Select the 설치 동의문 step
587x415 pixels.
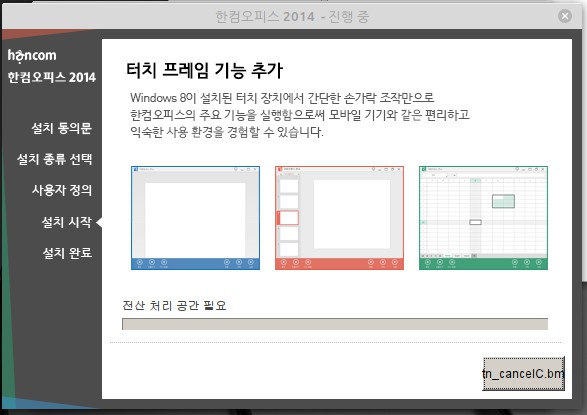click(x=61, y=128)
